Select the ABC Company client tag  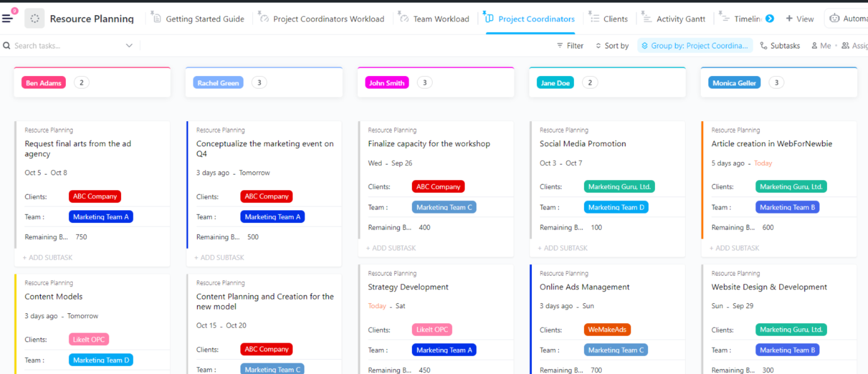pyautogui.click(x=94, y=196)
